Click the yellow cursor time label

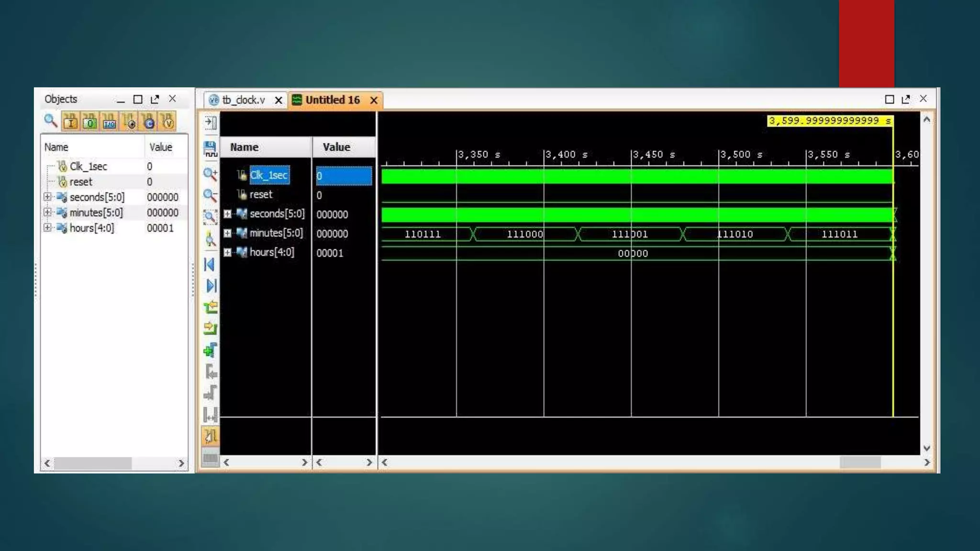[830, 121]
